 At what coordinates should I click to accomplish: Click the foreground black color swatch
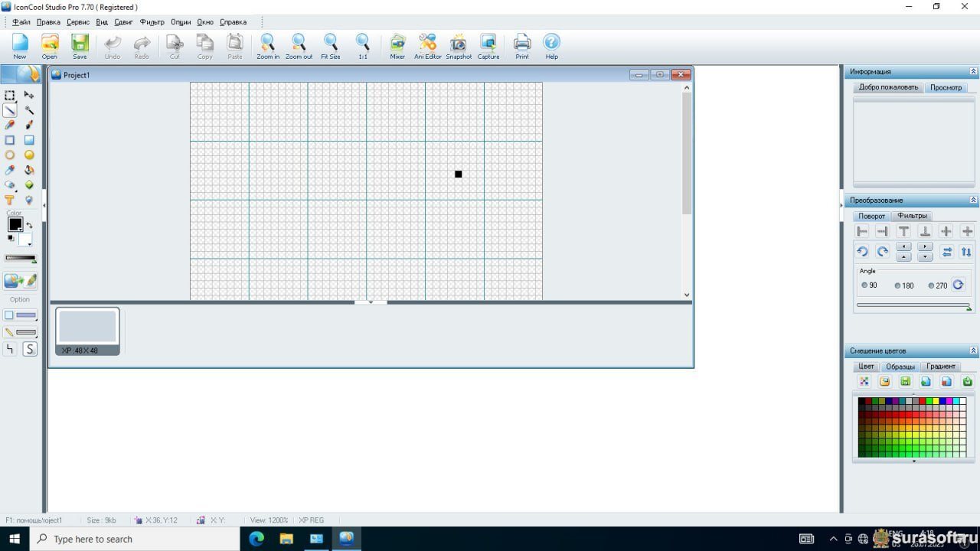pyautogui.click(x=15, y=224)
